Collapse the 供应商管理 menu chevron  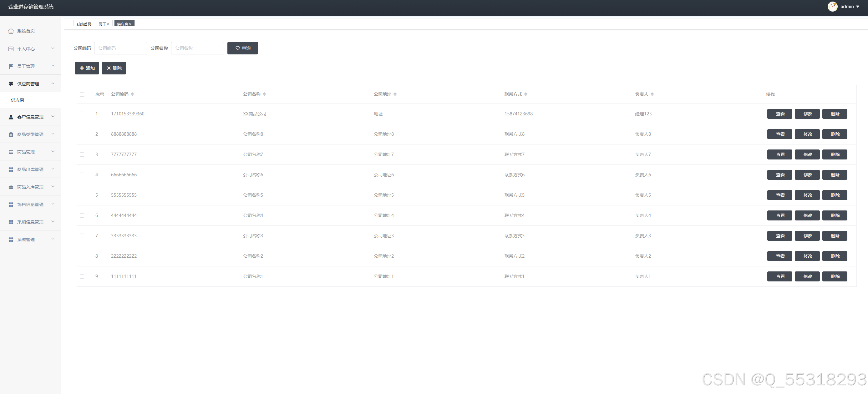(53, 83)
